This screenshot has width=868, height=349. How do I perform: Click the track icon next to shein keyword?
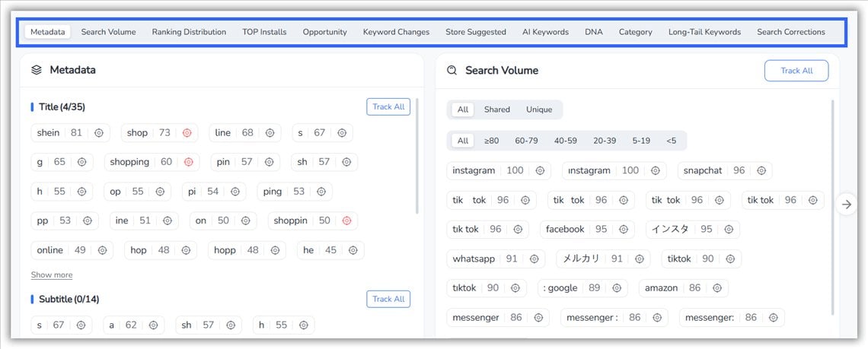98,133
